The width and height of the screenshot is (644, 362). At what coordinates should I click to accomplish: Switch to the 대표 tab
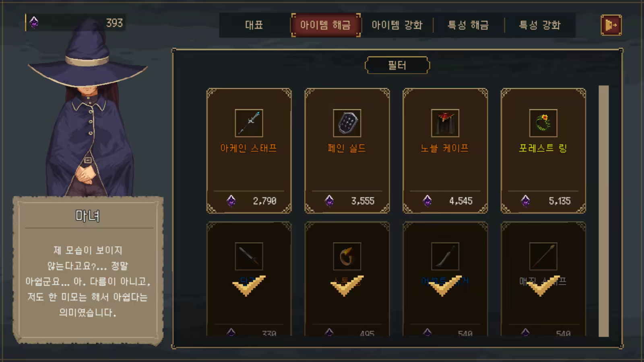254,25
